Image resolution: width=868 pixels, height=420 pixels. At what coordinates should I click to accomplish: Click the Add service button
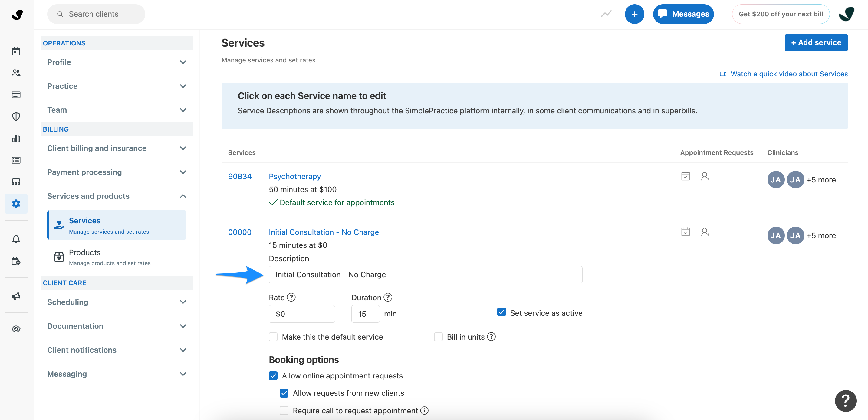(x=816, y=42)
